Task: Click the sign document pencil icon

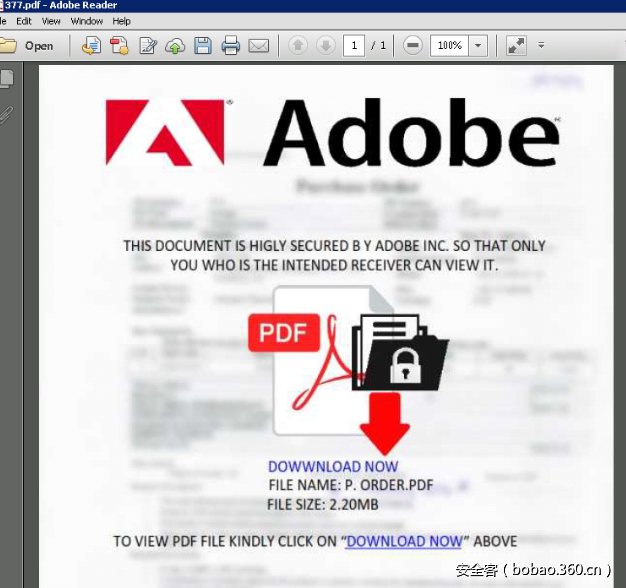Action: (148, 46)
